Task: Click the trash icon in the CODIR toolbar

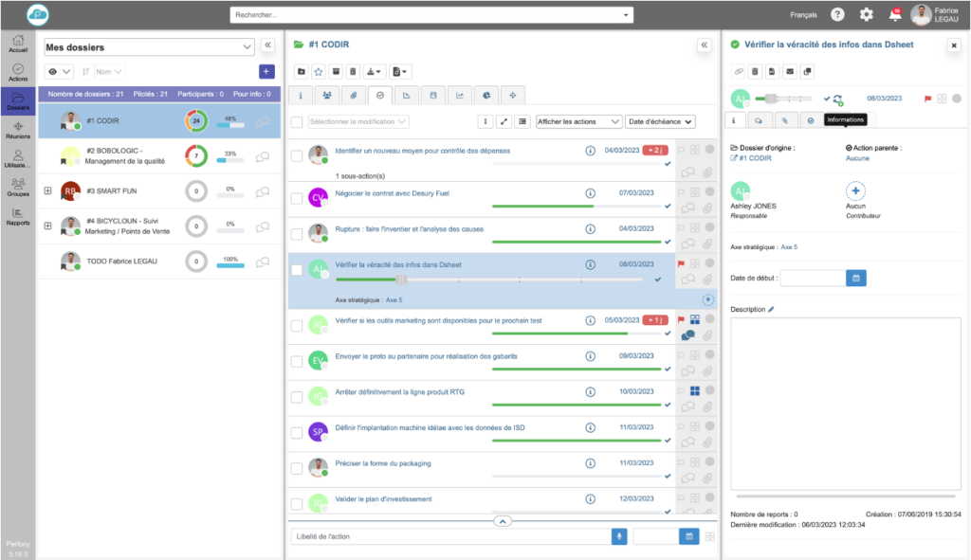Action: [353, 71]
